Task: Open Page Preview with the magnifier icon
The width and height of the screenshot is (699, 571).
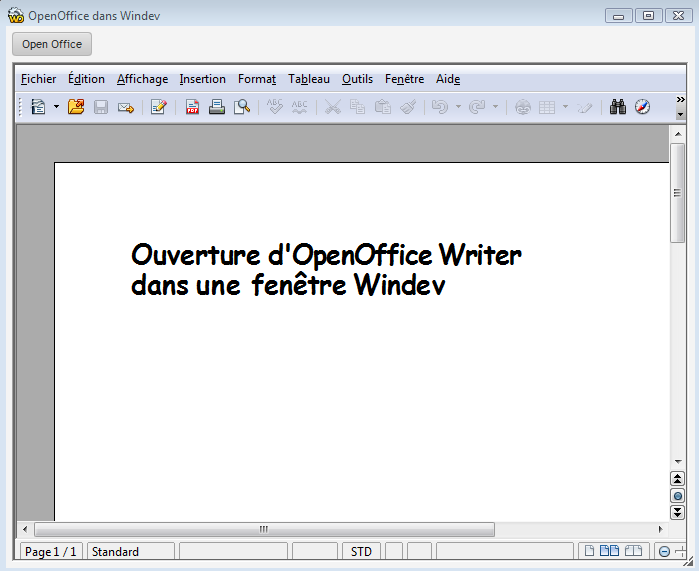Action: 241,107
